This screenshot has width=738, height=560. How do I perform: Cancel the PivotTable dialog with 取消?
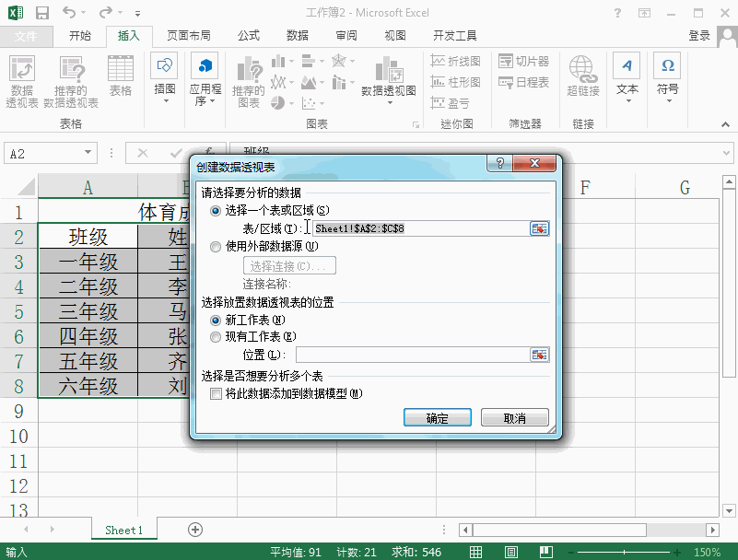pos(514,416)
